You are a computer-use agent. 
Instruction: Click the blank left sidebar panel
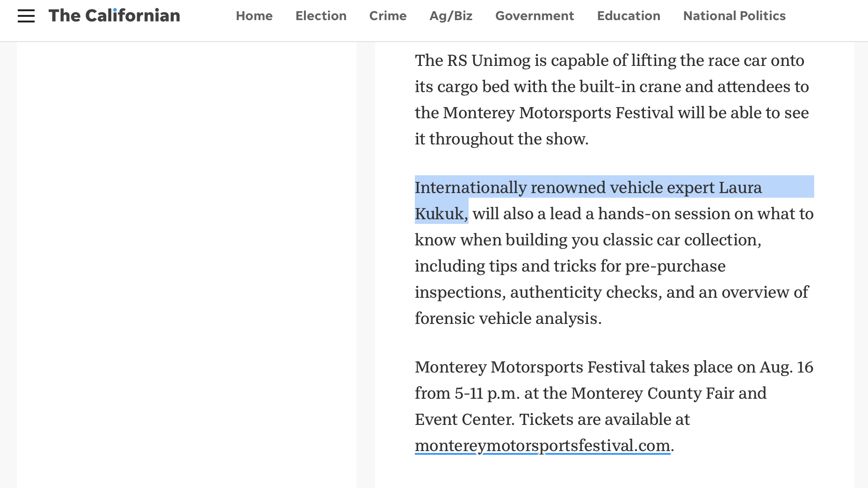click(186, 262)
